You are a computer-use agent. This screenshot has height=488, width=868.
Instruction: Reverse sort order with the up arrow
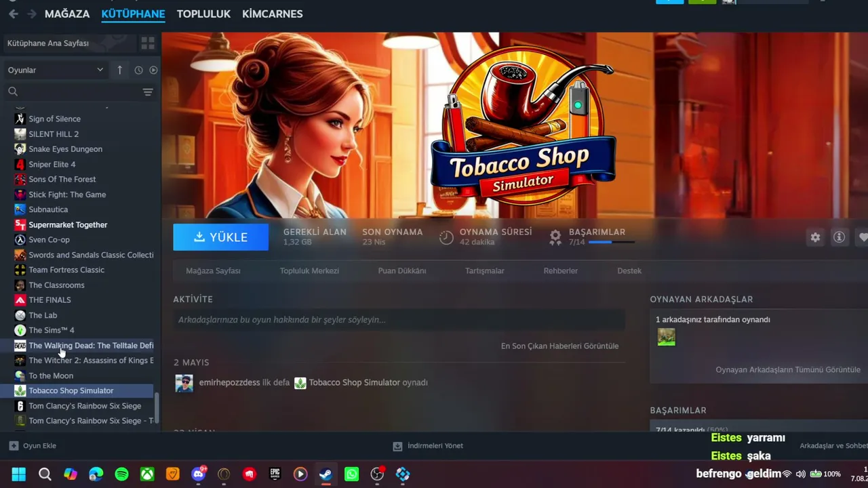[120, 70]
